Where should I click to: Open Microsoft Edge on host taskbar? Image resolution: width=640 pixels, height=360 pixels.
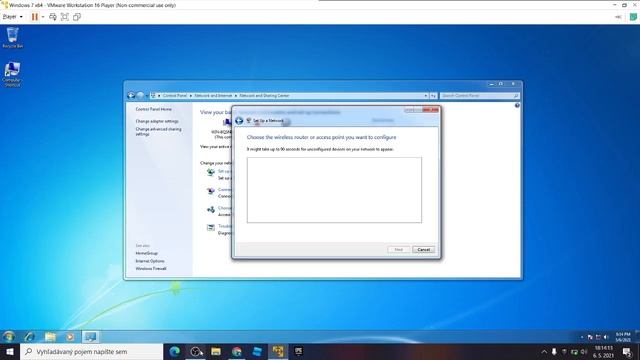pos(175,351)
